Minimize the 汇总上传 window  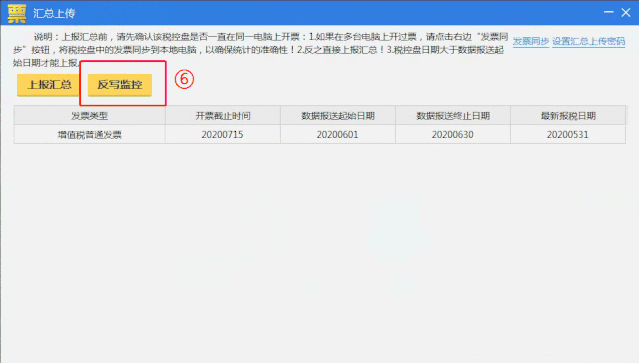point(608,13)
